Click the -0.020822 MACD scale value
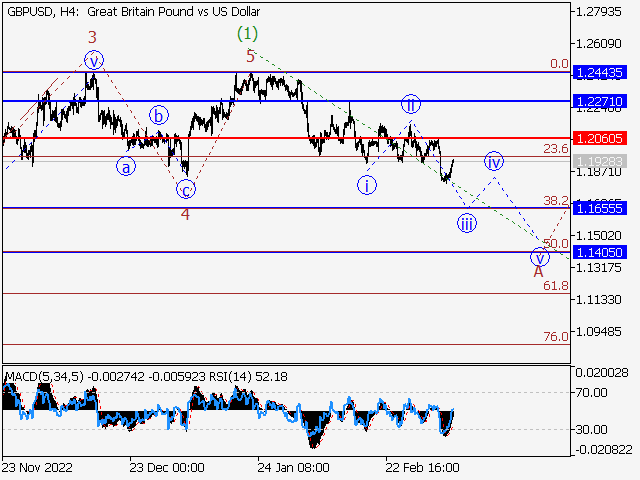 [x=604, y=450]
